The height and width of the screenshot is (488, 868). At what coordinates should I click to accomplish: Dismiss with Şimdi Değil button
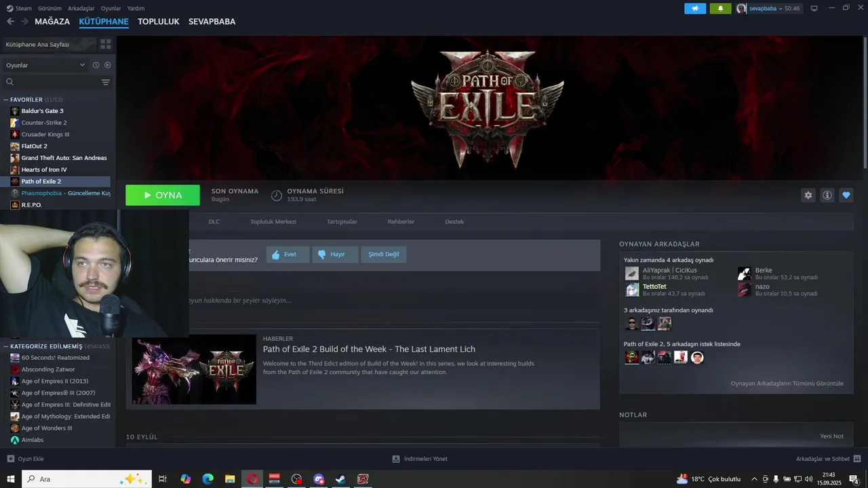click(384, 254)
